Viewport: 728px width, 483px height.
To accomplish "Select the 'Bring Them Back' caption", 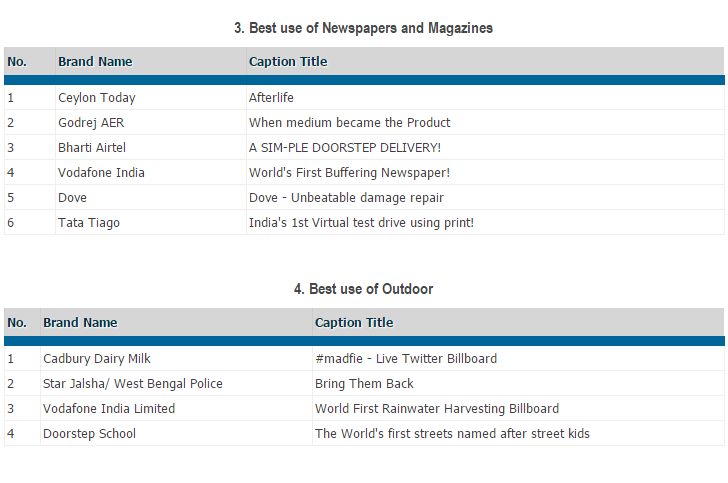I will (364, 384).
